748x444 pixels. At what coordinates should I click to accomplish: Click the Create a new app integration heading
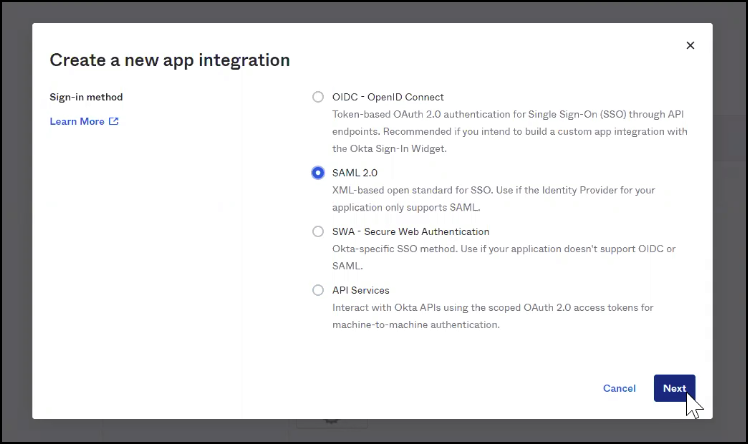pos(170,60)
